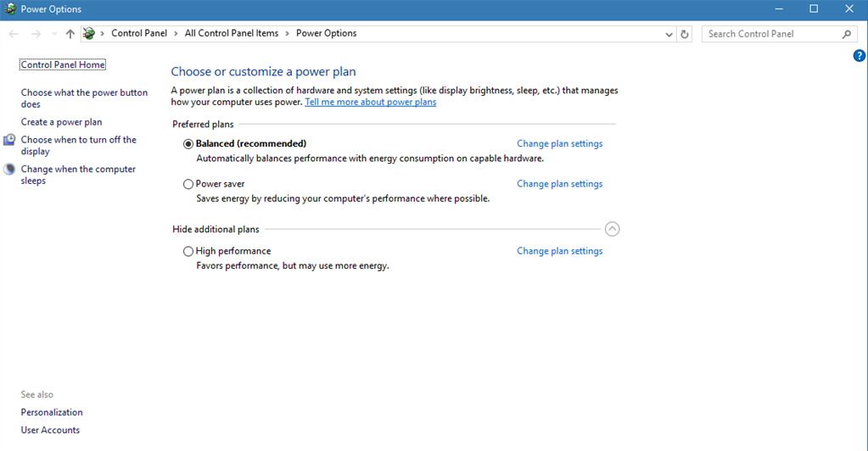This screenshot has height=451, width=868.
Task: Click the moon icon beside sleep link
Action: point(9,170)
